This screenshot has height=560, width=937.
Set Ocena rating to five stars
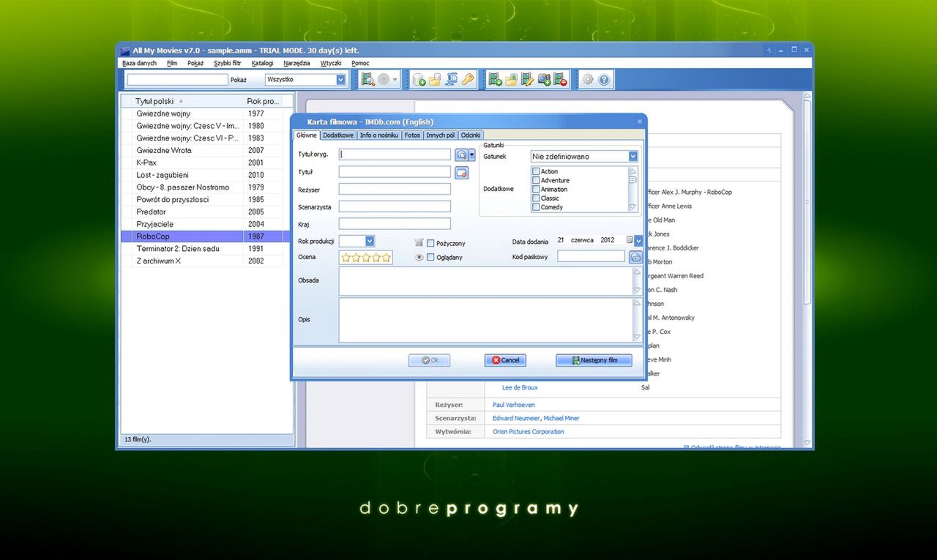point(386,258)
